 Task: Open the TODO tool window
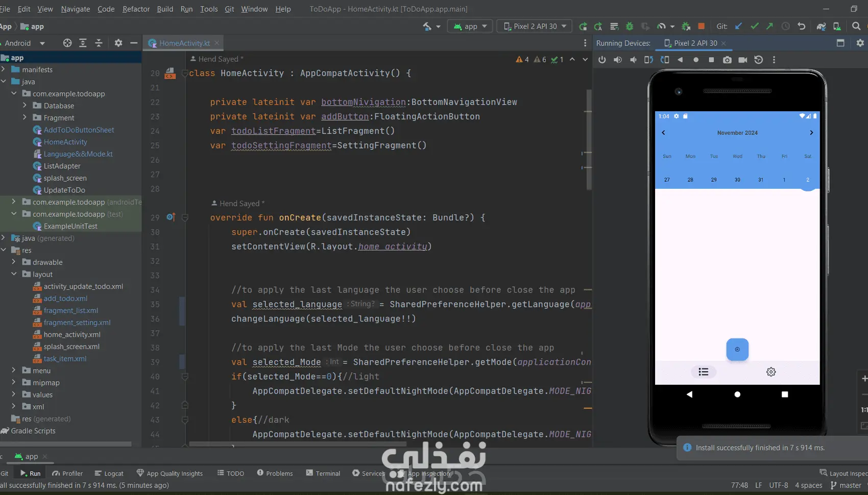231,473
